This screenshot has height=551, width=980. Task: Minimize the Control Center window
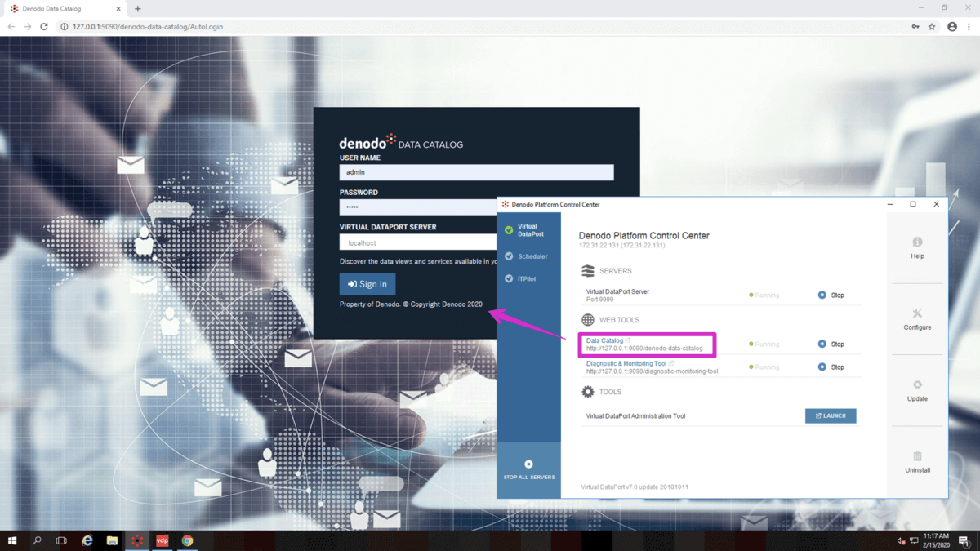coord(890,205)
